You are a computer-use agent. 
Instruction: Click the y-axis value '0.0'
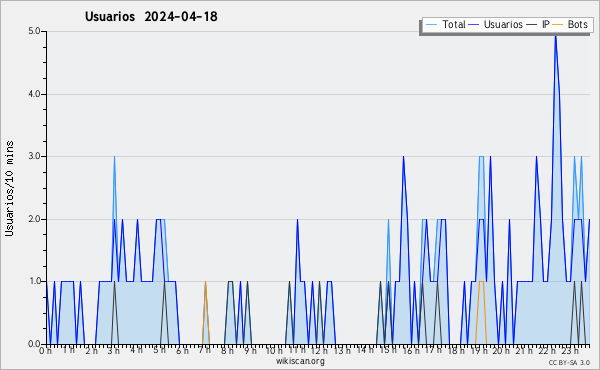(x=34, y=344)
